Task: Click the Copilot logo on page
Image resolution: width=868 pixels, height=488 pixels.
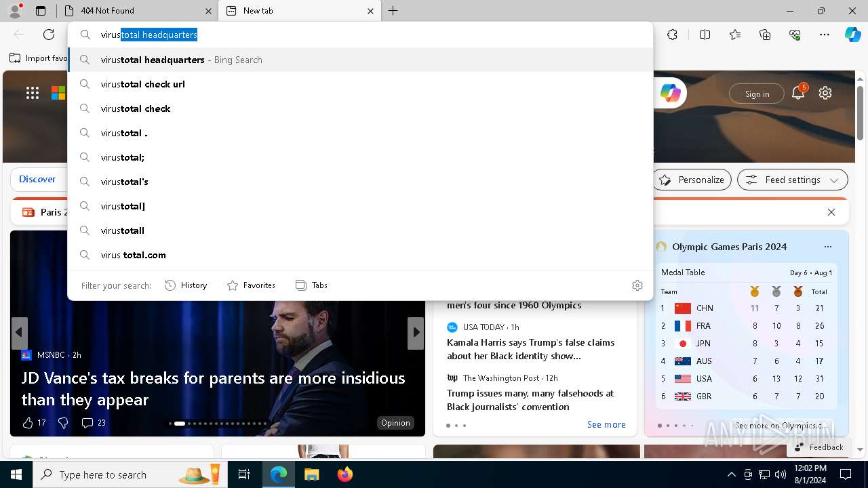Action: (671, 94)
